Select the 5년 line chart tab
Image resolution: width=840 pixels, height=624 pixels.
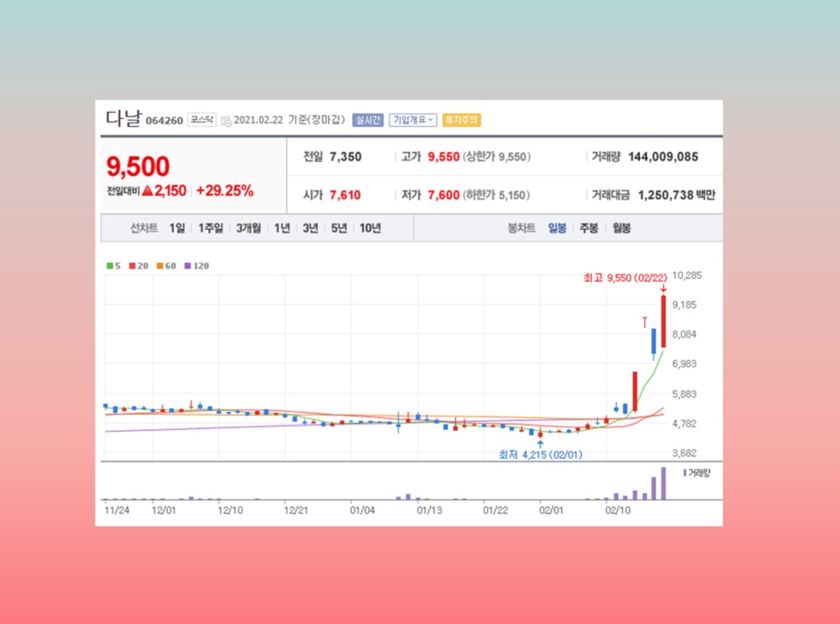339,228
